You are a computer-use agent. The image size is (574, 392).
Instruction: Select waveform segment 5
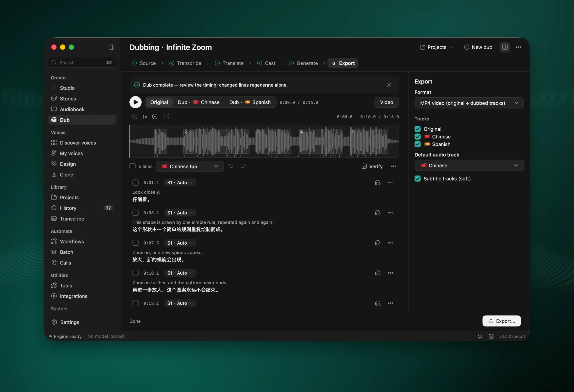(x=369, y=141)
